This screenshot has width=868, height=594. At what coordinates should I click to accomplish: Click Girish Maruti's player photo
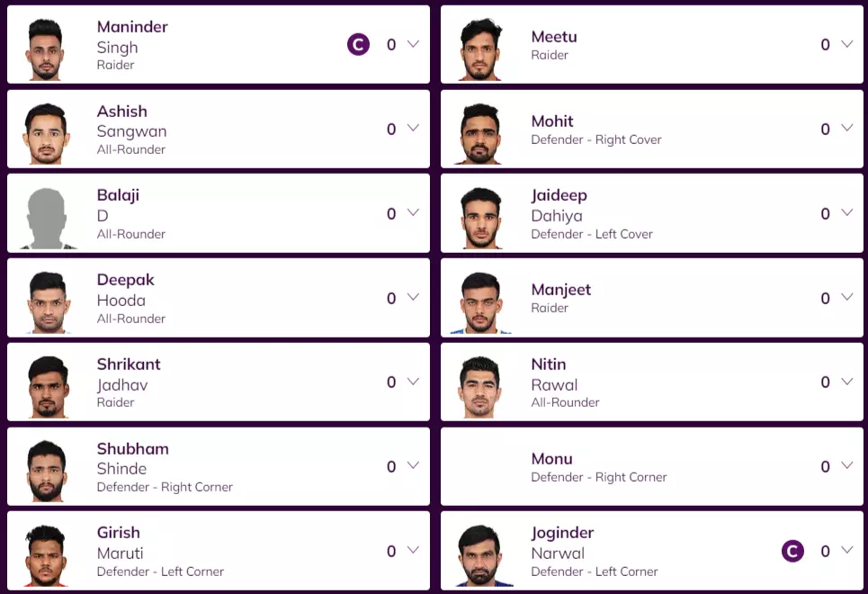(46, 553)
